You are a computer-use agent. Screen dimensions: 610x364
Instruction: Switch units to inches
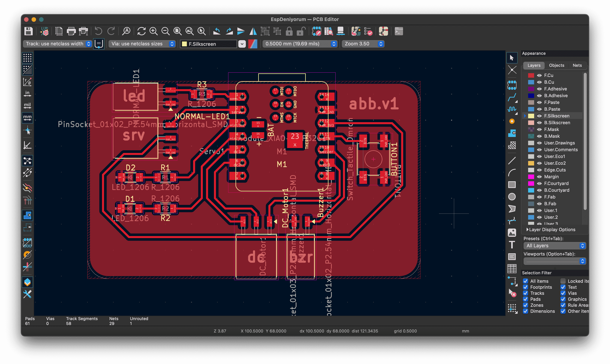click(x=27, y=94)
